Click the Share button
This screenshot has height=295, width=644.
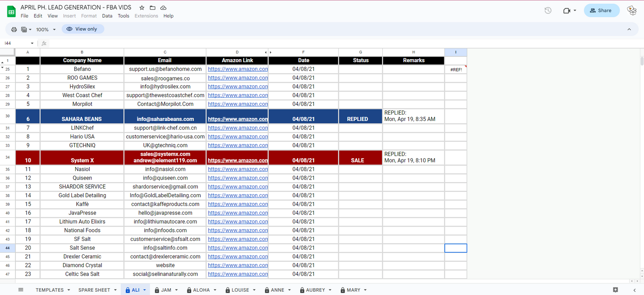pos(602,10)
